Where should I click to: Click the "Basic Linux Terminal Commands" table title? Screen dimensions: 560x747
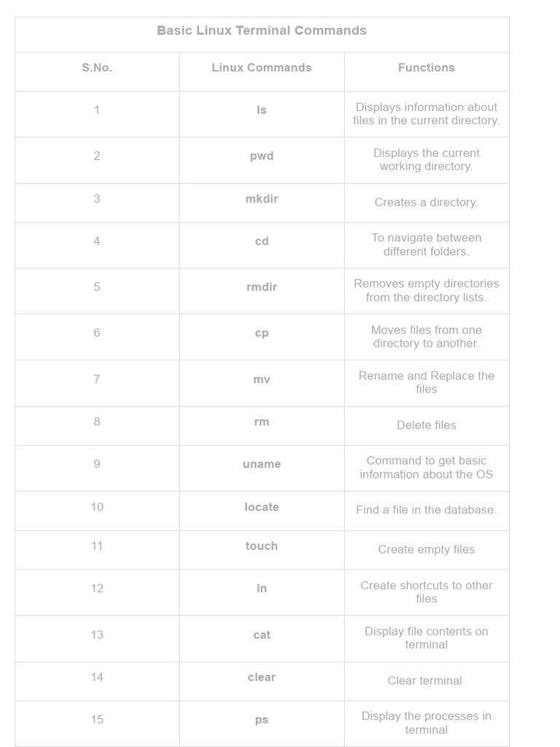pyautogui.click(x=262, y=31)
